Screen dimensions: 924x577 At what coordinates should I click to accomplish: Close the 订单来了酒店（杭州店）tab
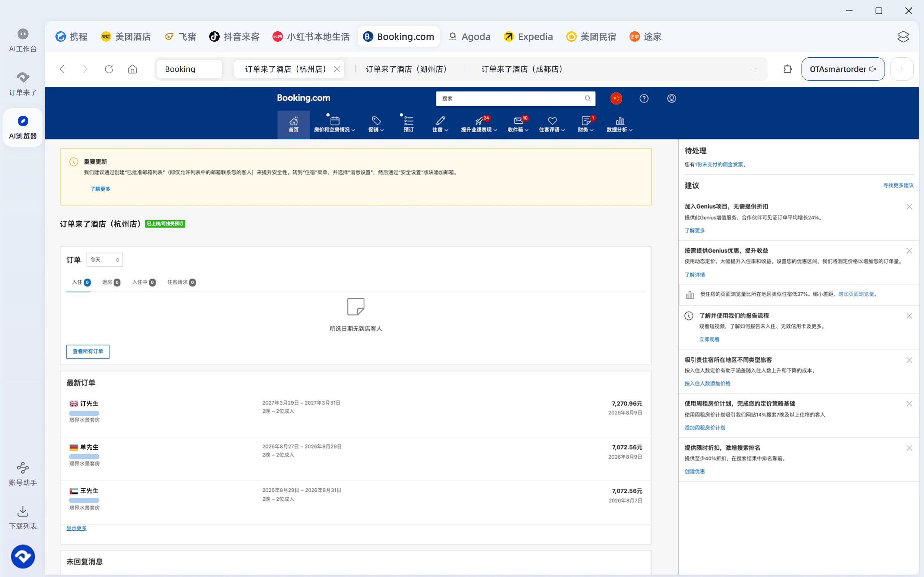click(x=337, y=69)
